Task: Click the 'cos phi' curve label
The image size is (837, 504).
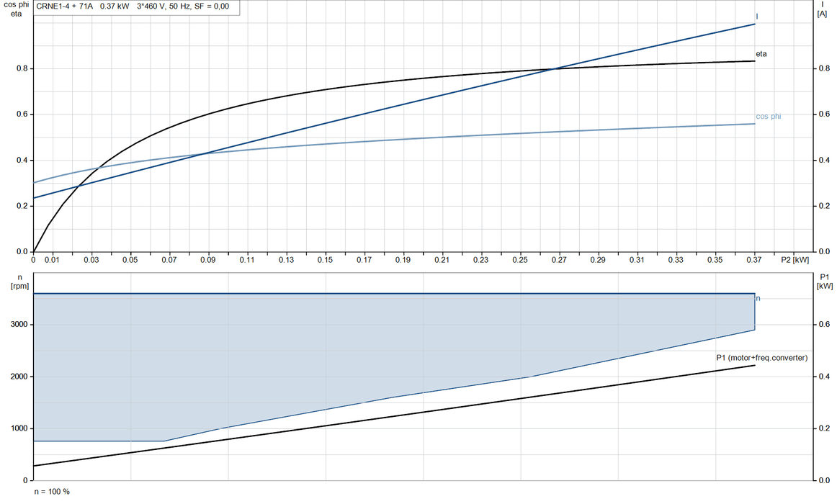Action: click(x=768, y=116)
